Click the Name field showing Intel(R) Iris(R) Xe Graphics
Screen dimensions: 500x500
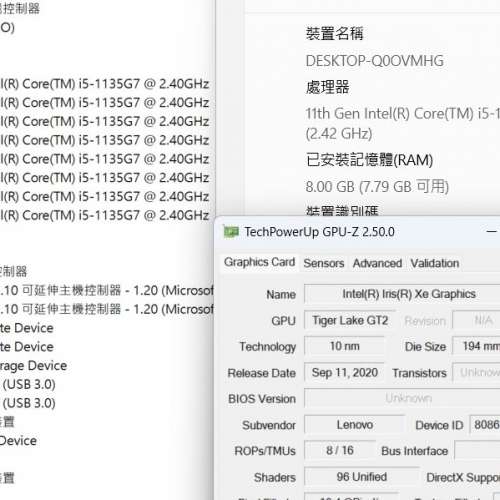(x=402, y=294)
